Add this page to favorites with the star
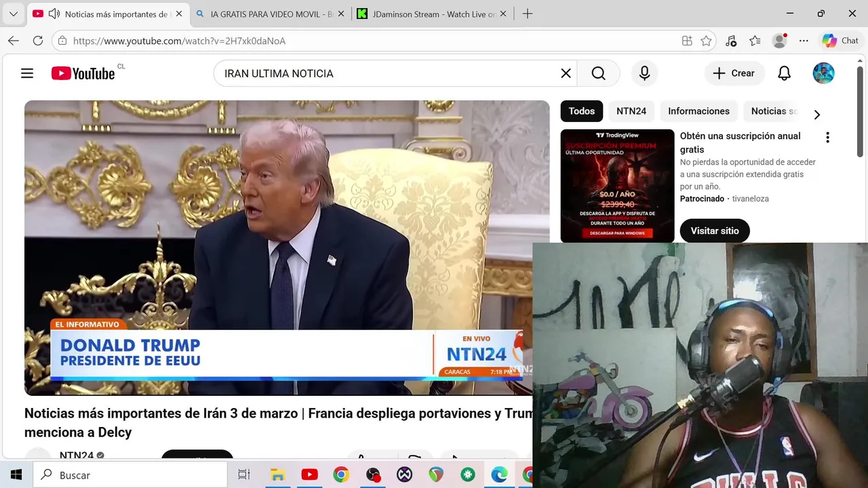Image resolution: width=868 pixels, height=488 pixels. pyautogui.click(x=706, y=41)
